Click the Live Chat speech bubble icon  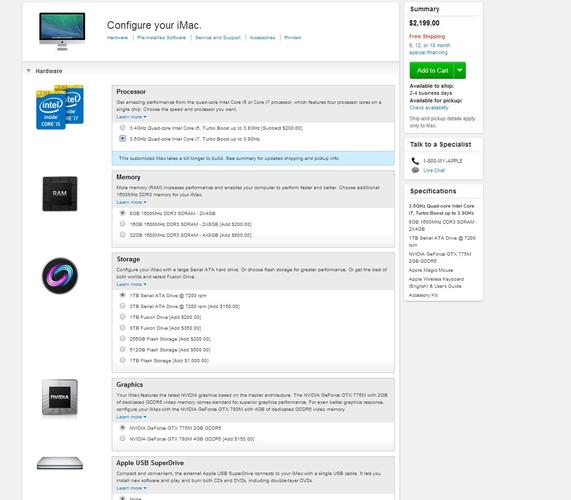tap(415, 170)
